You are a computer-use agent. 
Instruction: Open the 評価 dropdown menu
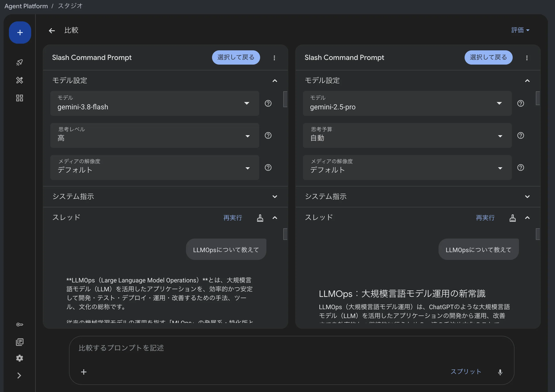coord(520,30)
